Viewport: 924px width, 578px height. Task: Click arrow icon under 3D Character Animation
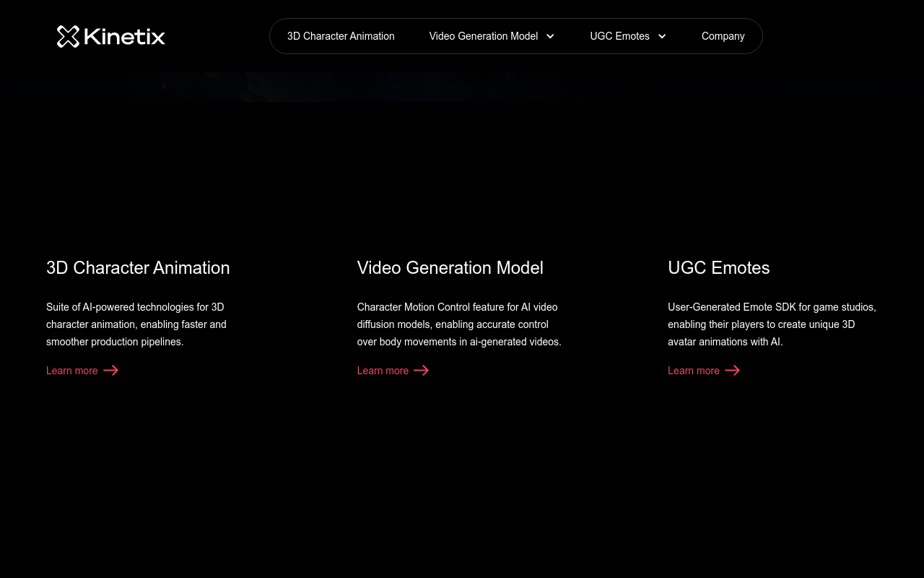[110, 371]
